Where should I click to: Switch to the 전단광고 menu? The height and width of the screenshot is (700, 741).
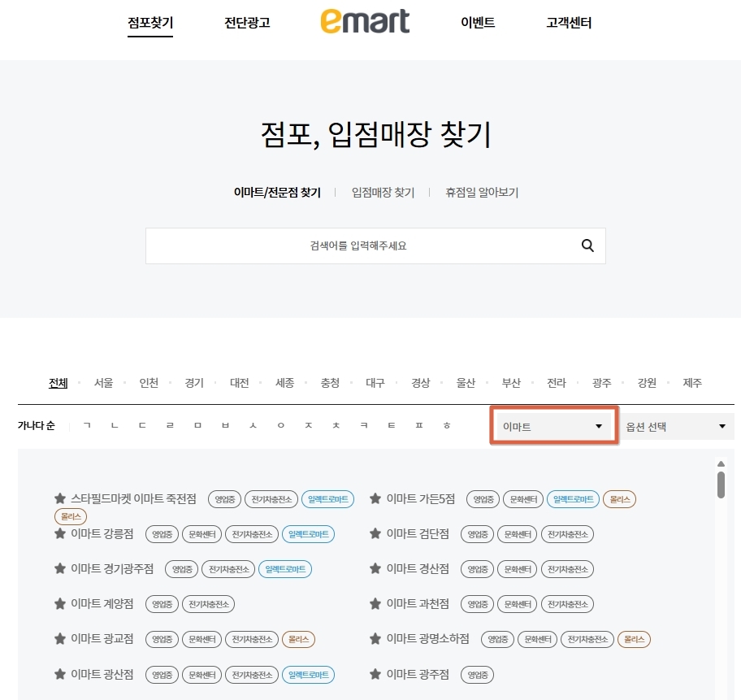pyautogui.click(x=246, y=23)
